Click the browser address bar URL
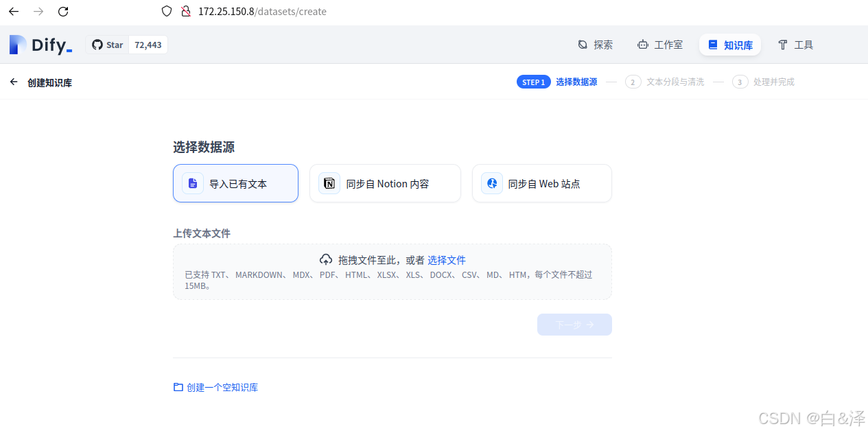This screenshot has width=868, height=433. [262, 12]
